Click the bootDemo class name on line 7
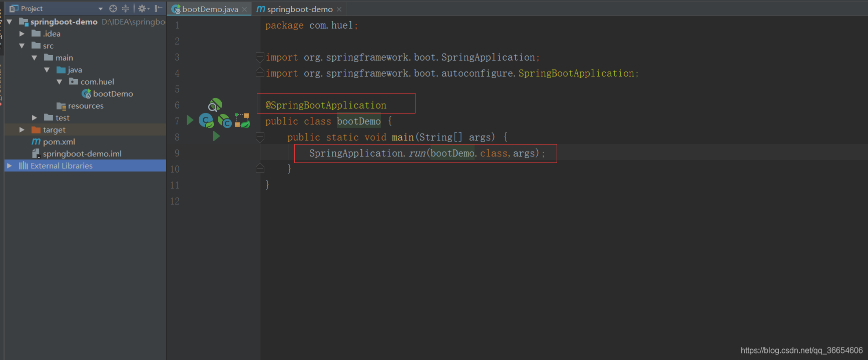The height and width of the screenshot is (360, 868). [359, 121]
